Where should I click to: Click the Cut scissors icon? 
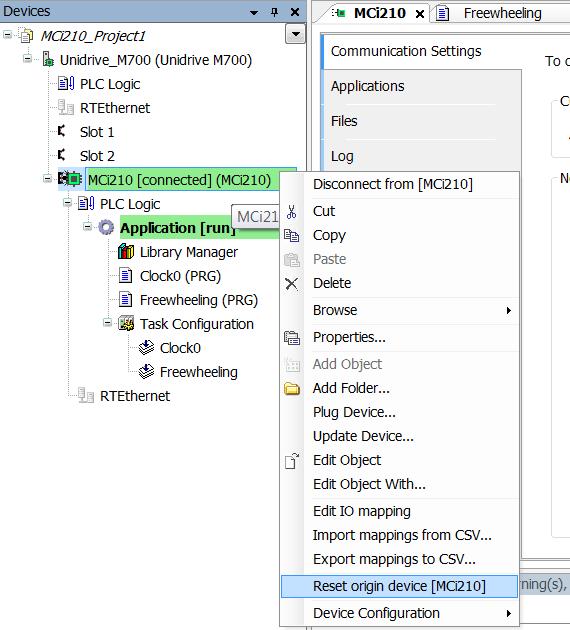click(292, 212)
